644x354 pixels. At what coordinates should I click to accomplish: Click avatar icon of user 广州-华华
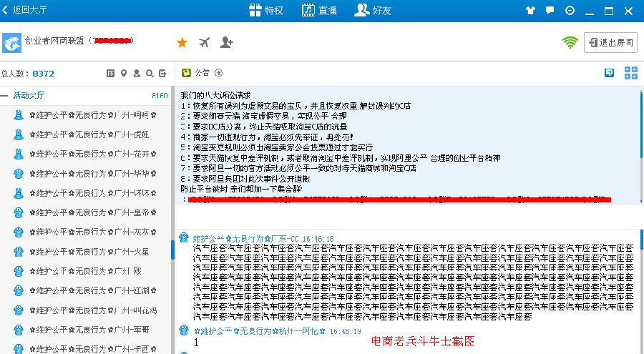(19, 174)
